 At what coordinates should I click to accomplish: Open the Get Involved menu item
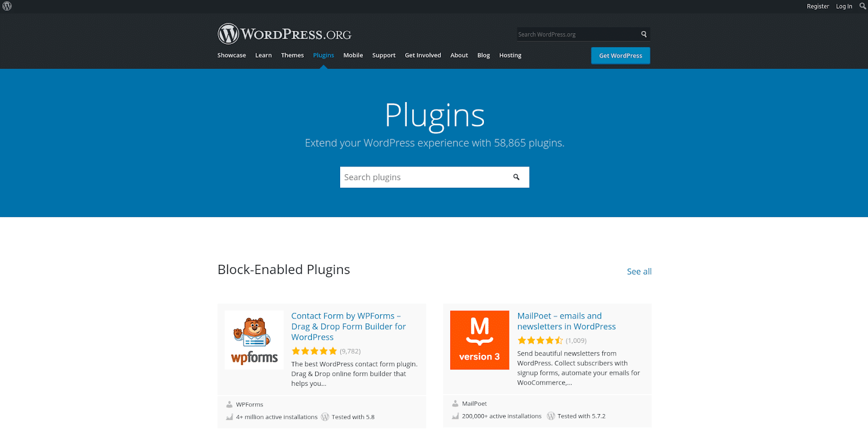pos(423,55)
